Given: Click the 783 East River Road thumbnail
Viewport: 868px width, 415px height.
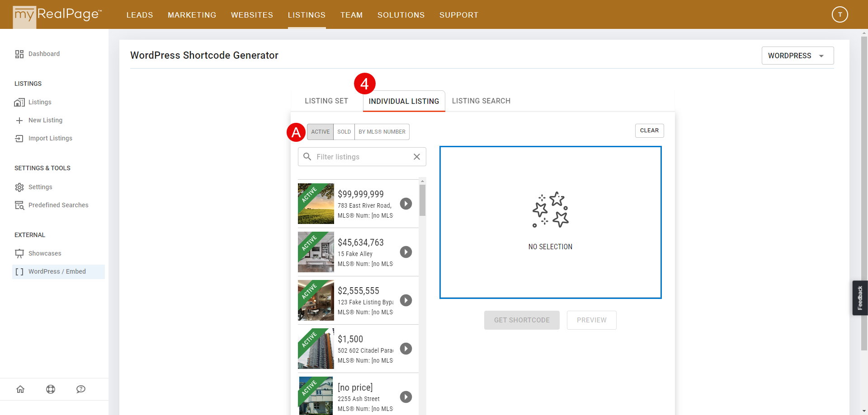Looking at the screenshot, I should 316,204.
